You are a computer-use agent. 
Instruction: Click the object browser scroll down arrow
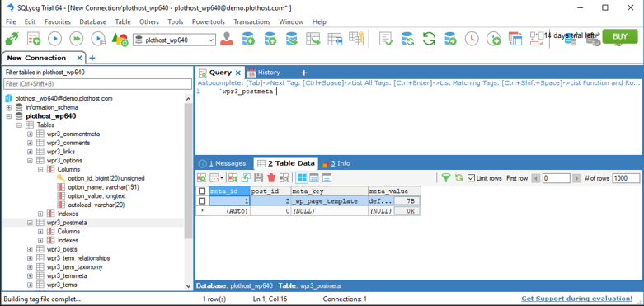pos(189,286)
